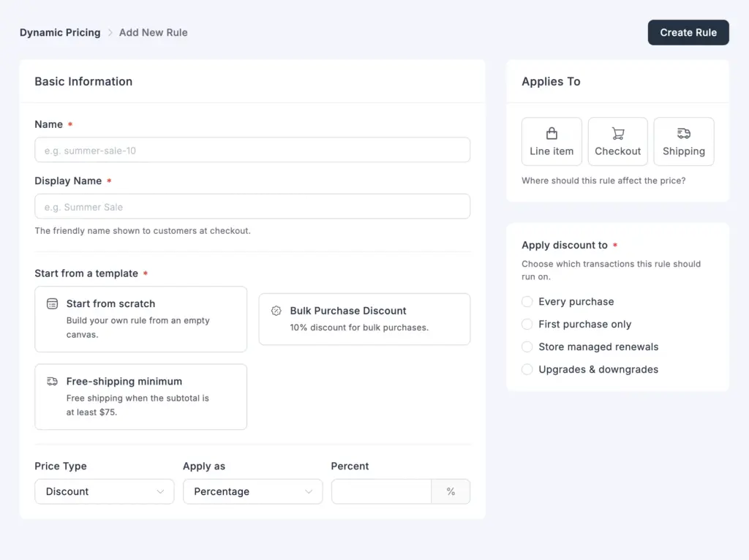This screenshot has width=749, height=560.
Task: Go back to Dynamic Pricing breadcrumb
Action: click(x=60, y=32)
